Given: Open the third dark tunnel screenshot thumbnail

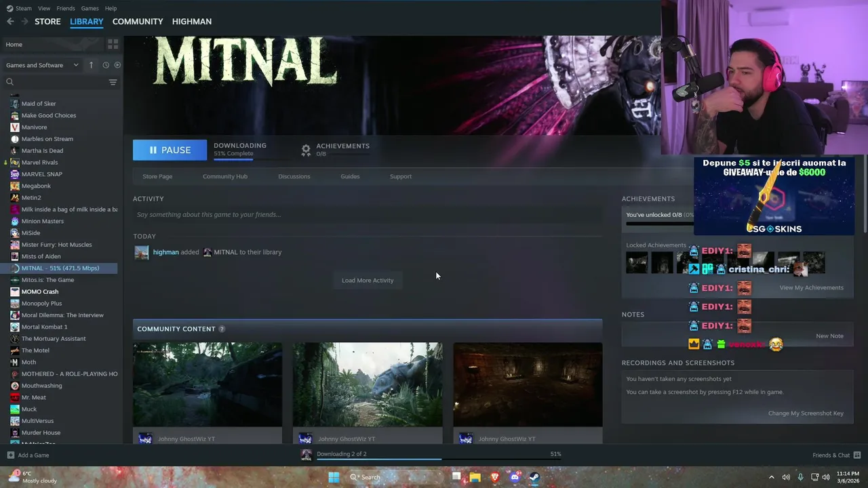Looking at the screenshot, I should 528,384.
